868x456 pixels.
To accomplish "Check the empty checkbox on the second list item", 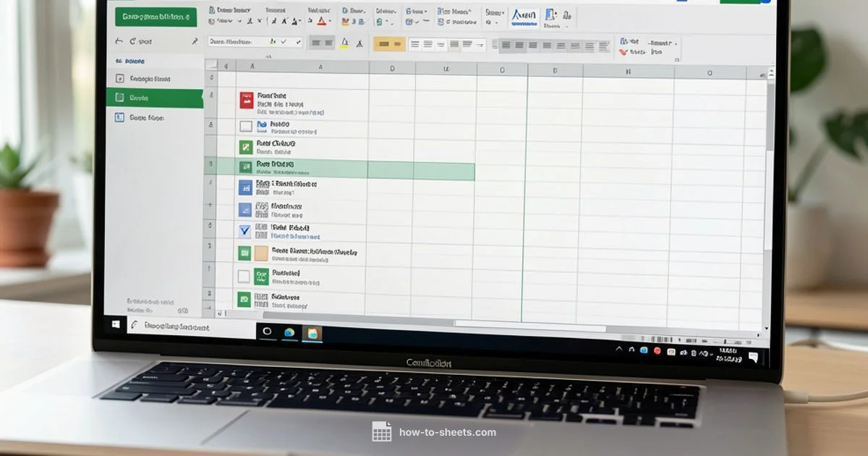I will pos(244,125).
